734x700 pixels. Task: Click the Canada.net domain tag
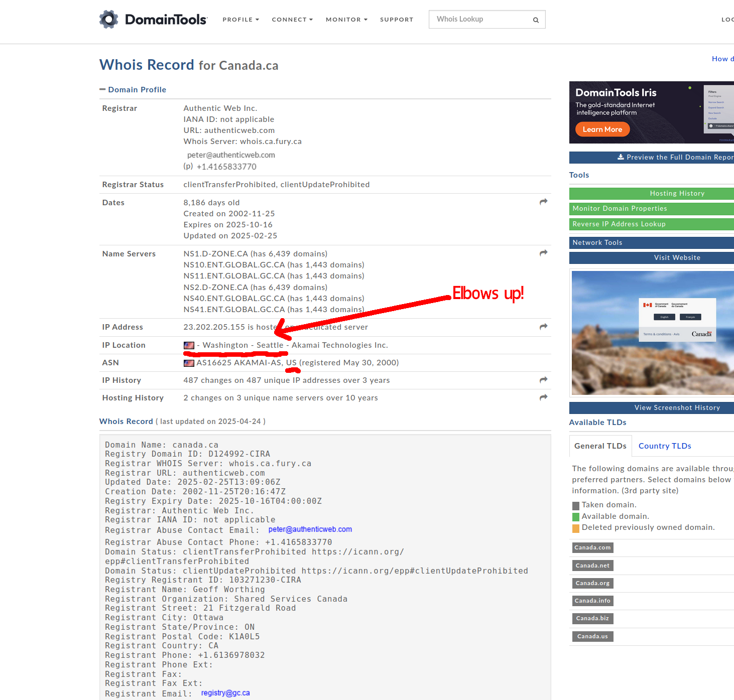592,566
